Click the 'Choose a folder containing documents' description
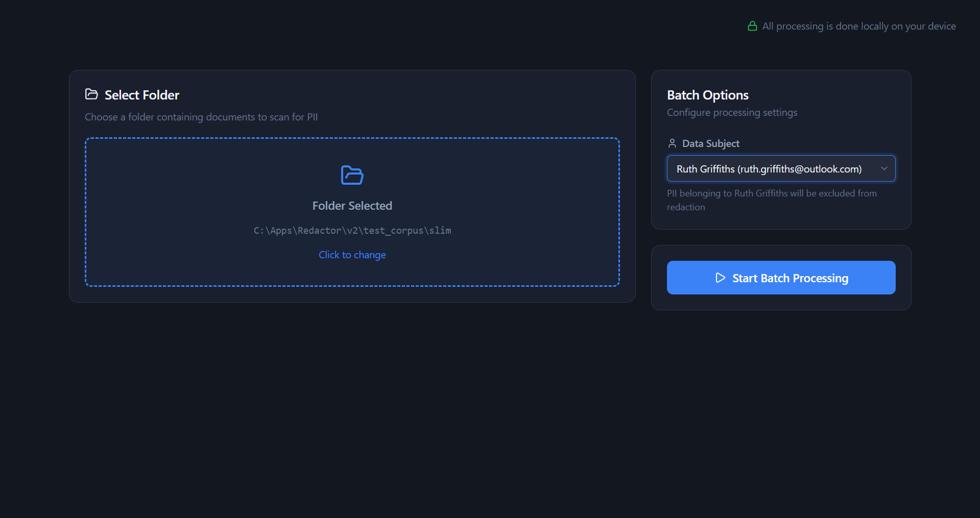The height and width of the screenshot is (518, 980). [201, 117]
